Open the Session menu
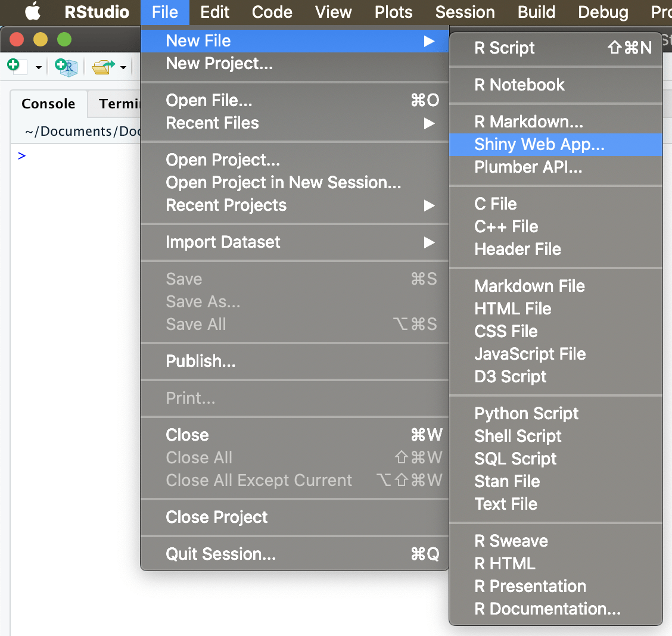Screen dimensions: 672x636 click(465, 11)
